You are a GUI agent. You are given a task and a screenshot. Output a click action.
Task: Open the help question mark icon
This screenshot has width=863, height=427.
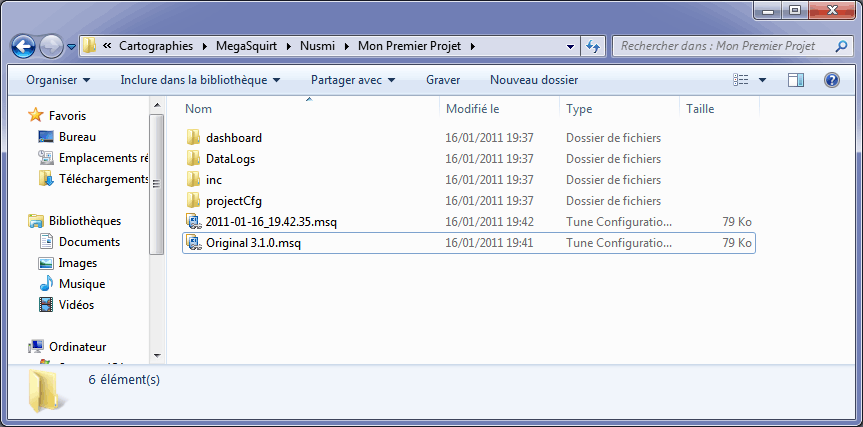[x=831, y=80]
